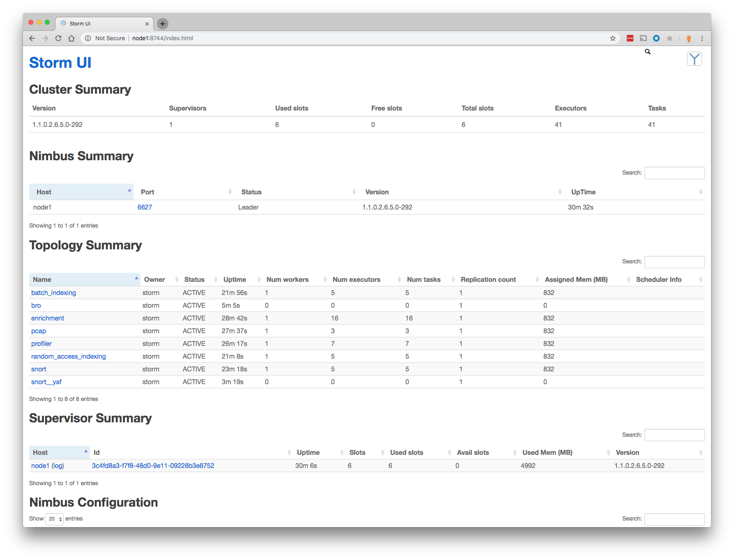
Task: Click the blue circle extension icon
Action: coord(656,38)
